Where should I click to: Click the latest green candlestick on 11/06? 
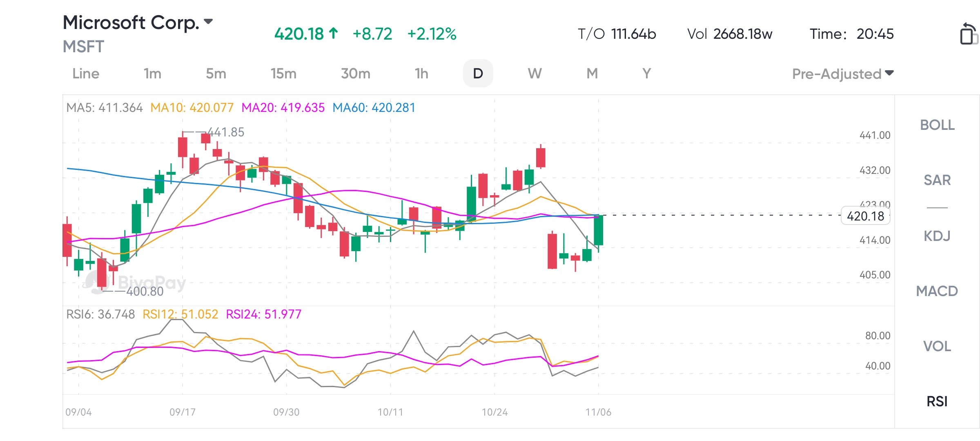pos(599,230)
